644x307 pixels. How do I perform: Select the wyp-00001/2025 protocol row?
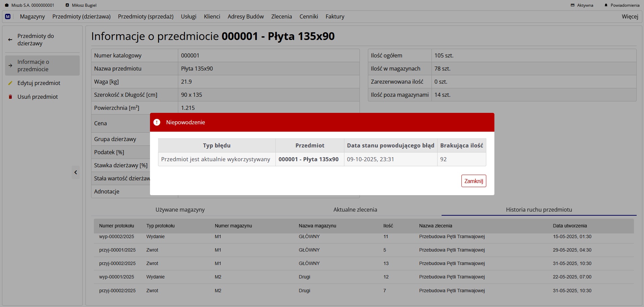pyautogui.click(x=116, y=277)
